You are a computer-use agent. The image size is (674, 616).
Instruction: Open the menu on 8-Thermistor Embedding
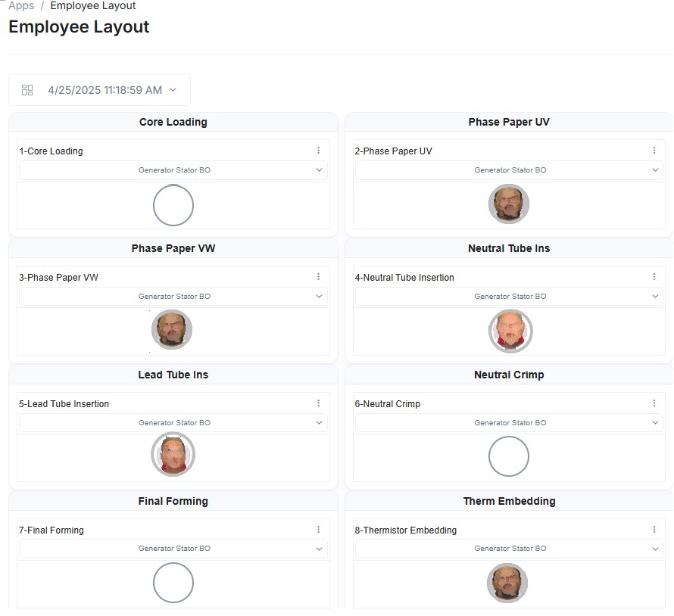pos(654,529)
